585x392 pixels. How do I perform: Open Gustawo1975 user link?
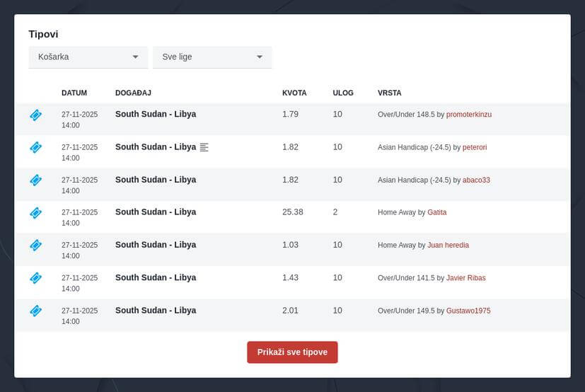coord(468,311)
